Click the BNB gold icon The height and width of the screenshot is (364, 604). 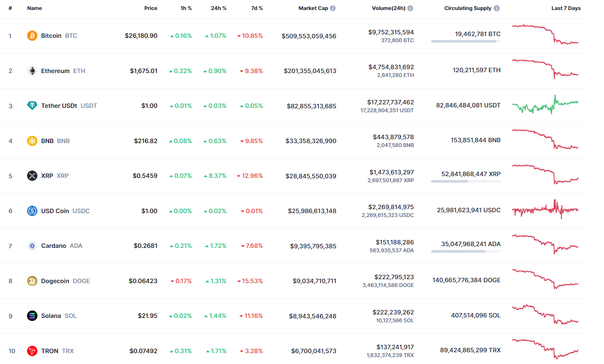tap(32, 140)
